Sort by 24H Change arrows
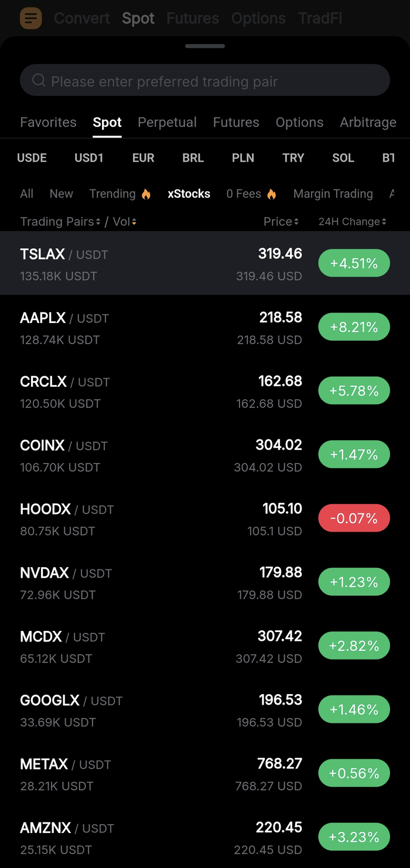Screen dimensions: 410x868 384,222
